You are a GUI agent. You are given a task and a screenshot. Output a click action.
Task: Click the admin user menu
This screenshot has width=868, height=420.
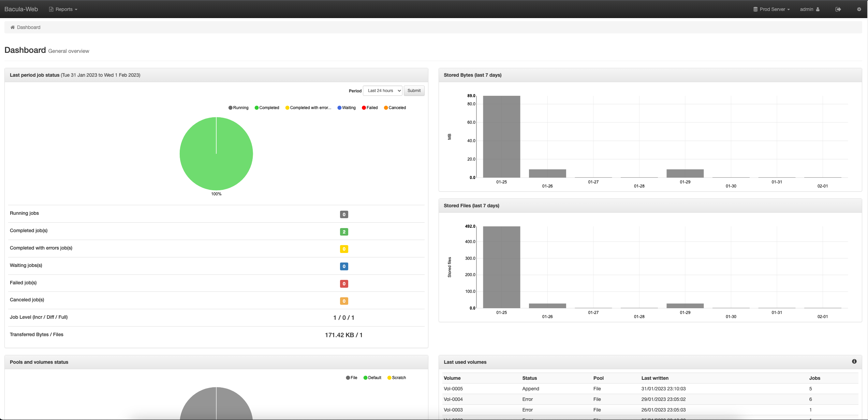[810, 9]
